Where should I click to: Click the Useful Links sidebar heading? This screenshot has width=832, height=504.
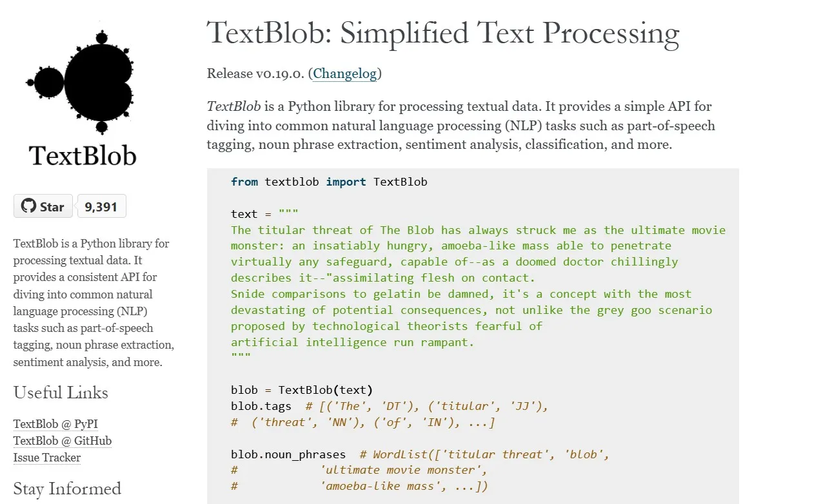[x=61, y=393]
